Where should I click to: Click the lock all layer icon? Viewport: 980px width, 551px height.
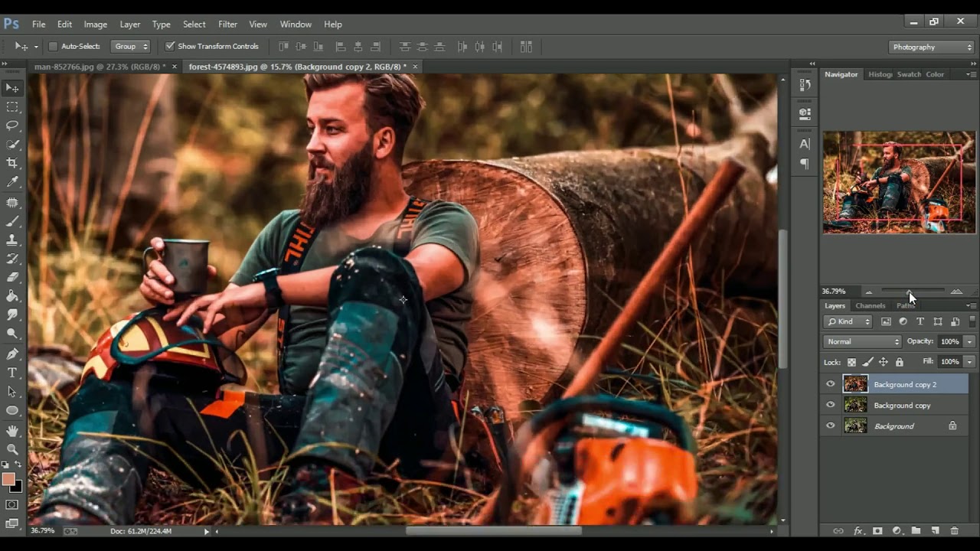900,362
